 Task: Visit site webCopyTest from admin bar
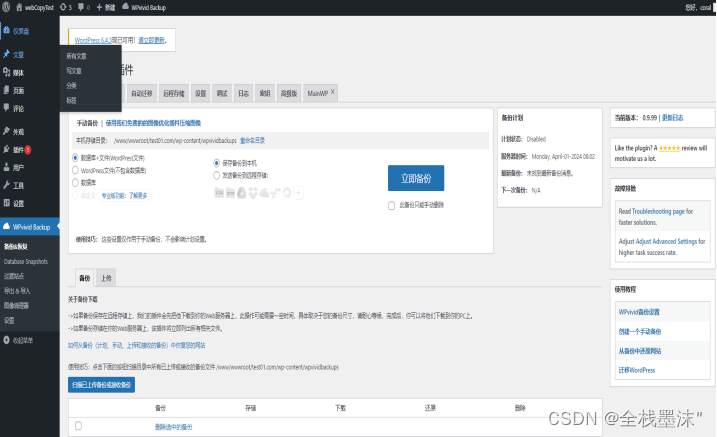click(35, 7)
